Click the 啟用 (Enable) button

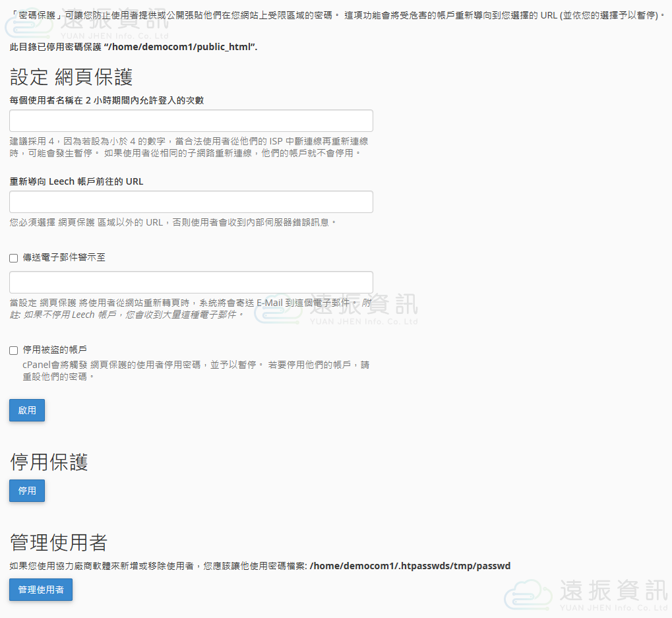27,410
